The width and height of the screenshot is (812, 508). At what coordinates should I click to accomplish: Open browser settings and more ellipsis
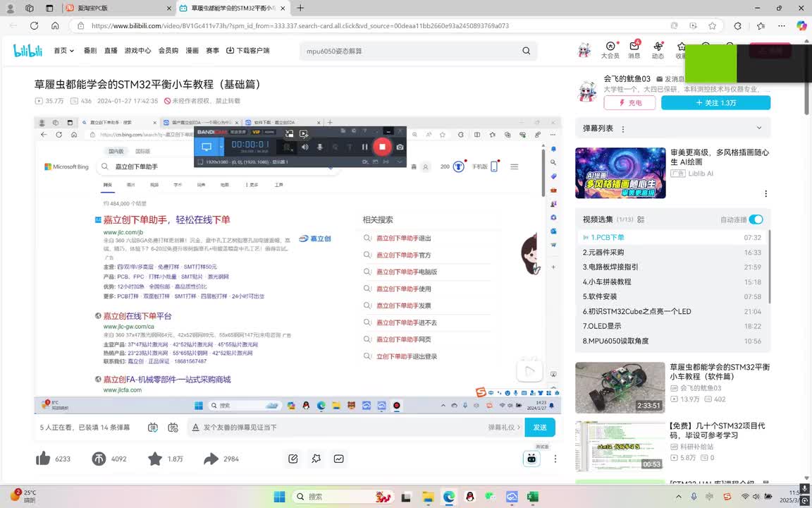click(782, 25)
